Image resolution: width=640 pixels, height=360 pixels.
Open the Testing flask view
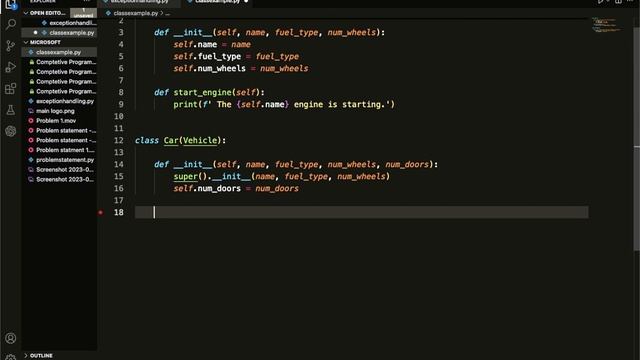click(x=11, y=109)
